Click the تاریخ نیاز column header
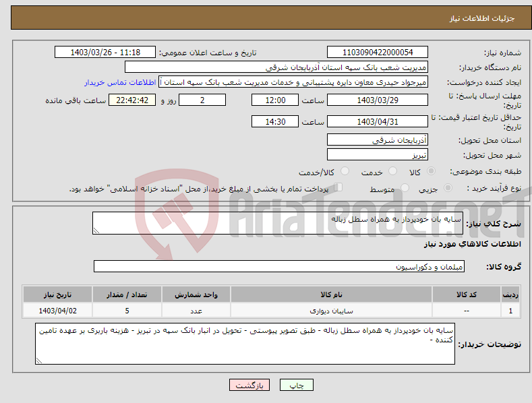 pos(57,294)
